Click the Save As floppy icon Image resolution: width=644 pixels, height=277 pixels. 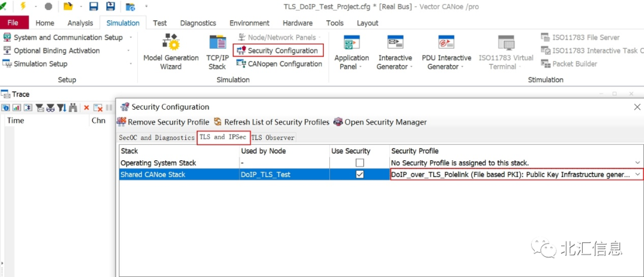[110, 6]
